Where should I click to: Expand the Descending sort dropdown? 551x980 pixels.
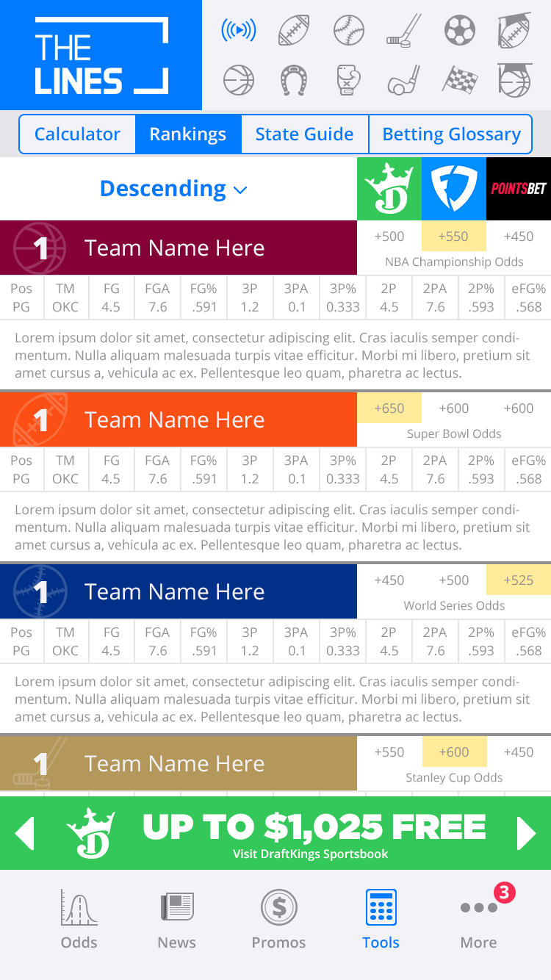point(173,189)
